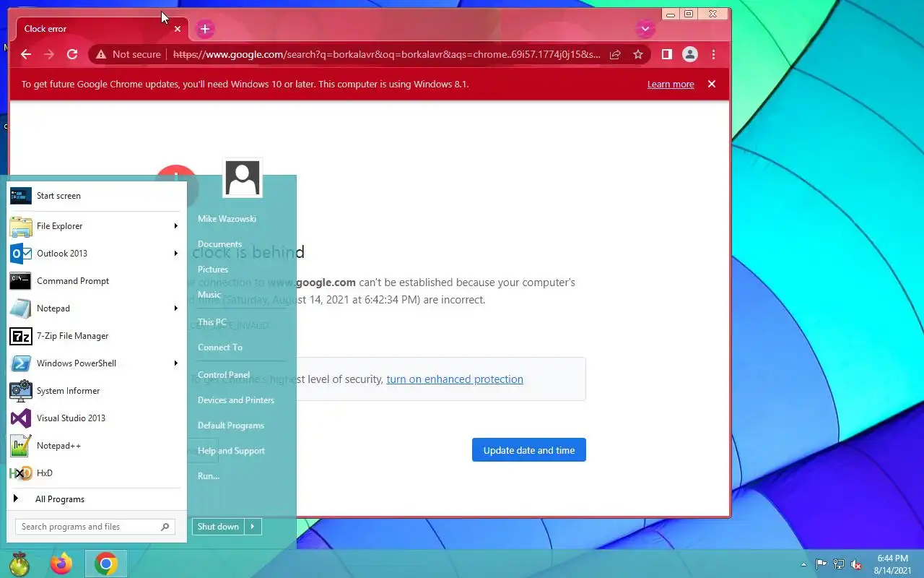
Task: Expand Notepad submenu arrow
Action: (x=175, y=309)
